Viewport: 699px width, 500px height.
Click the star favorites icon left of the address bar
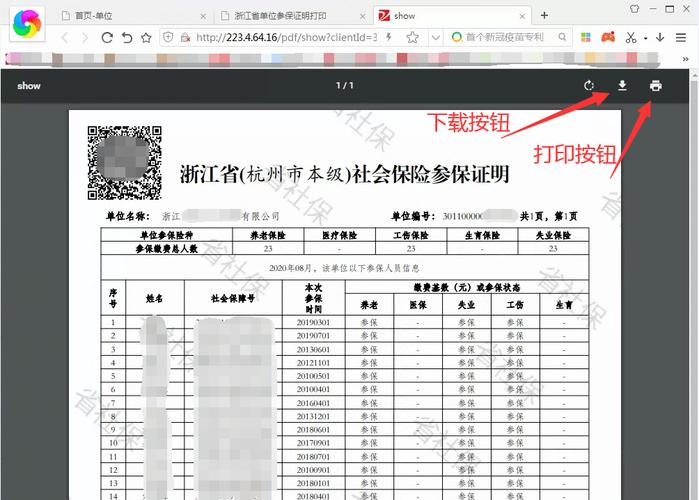pos(146,38)
